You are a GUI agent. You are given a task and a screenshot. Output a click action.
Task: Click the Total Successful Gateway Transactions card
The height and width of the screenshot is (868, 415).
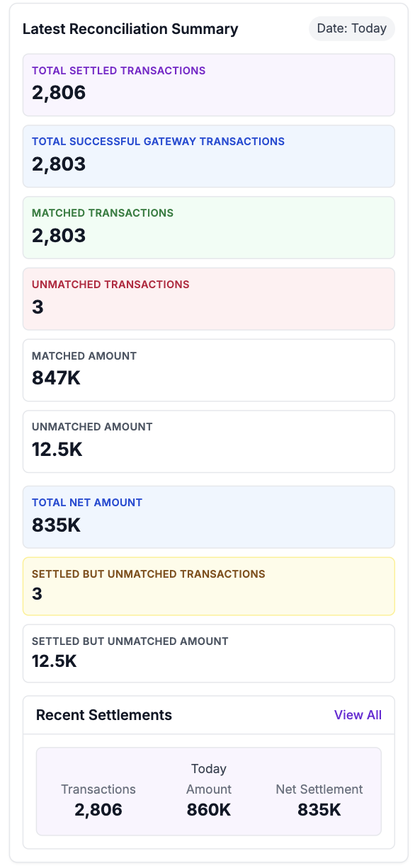click(x=209, y=155)
